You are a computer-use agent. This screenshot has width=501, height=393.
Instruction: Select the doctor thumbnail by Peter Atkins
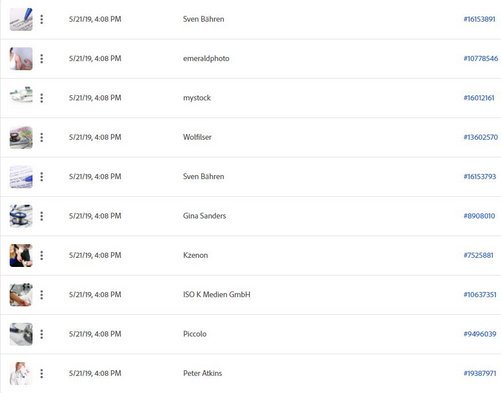click(21, 373)
